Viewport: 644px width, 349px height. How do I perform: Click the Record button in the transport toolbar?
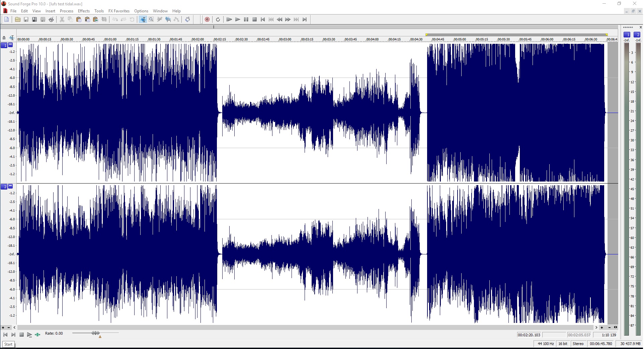pyautogui.click(x=207, y=19)
